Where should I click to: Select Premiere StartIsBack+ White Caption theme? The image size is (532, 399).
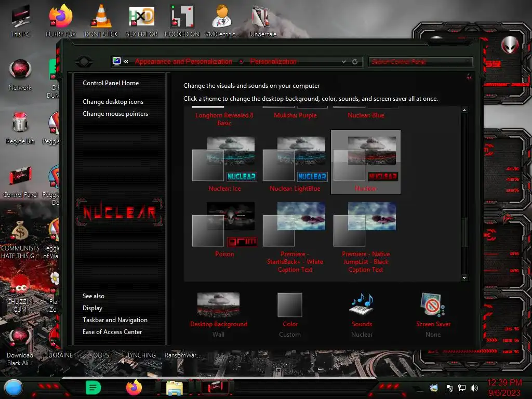point(295,237)
